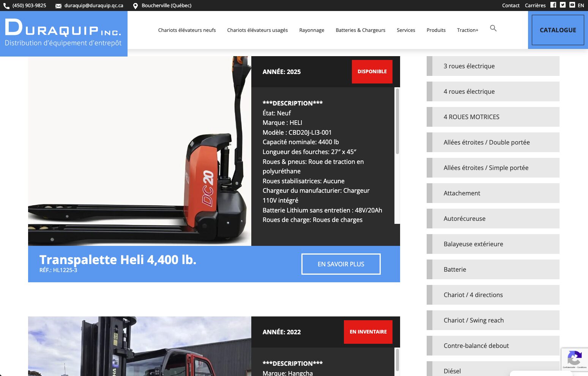The height and width of the screenshot is (376, 588).
Task: Open the Twitter icon link
Action: click(x=563, y=5)
